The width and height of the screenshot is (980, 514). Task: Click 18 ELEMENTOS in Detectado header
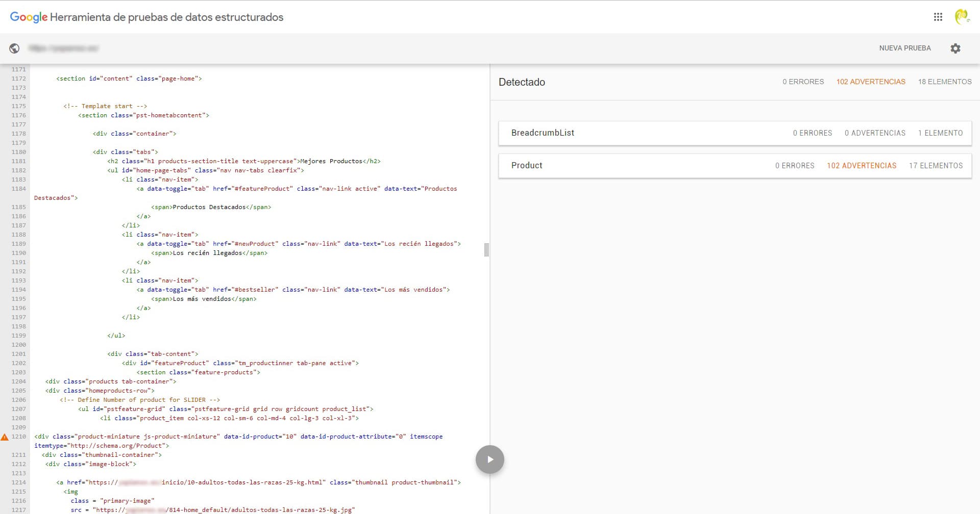pos(944,82)
